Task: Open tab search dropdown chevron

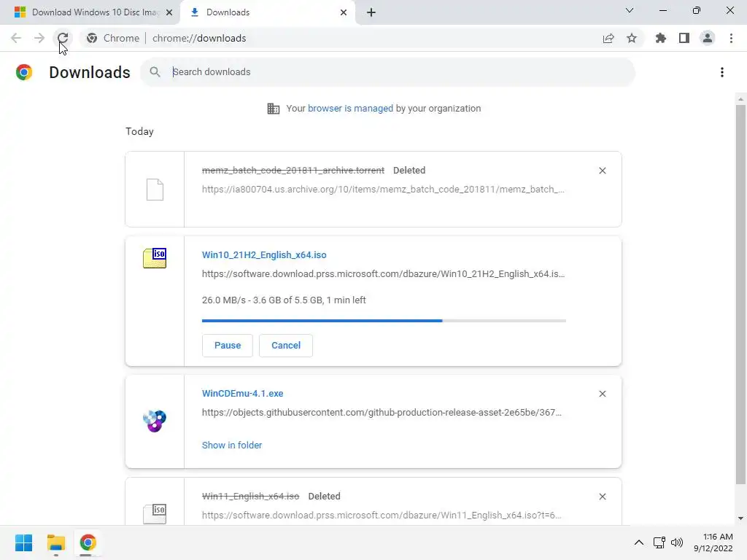Action: click(x=630, y=10)
